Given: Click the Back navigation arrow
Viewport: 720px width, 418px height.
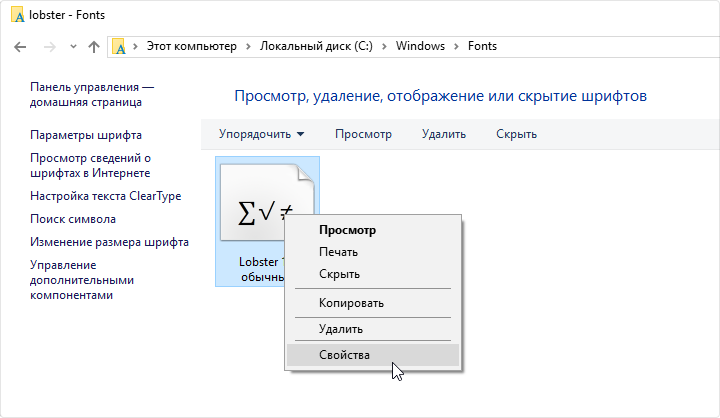Looking at the screenshot, I should click(20, 46).
